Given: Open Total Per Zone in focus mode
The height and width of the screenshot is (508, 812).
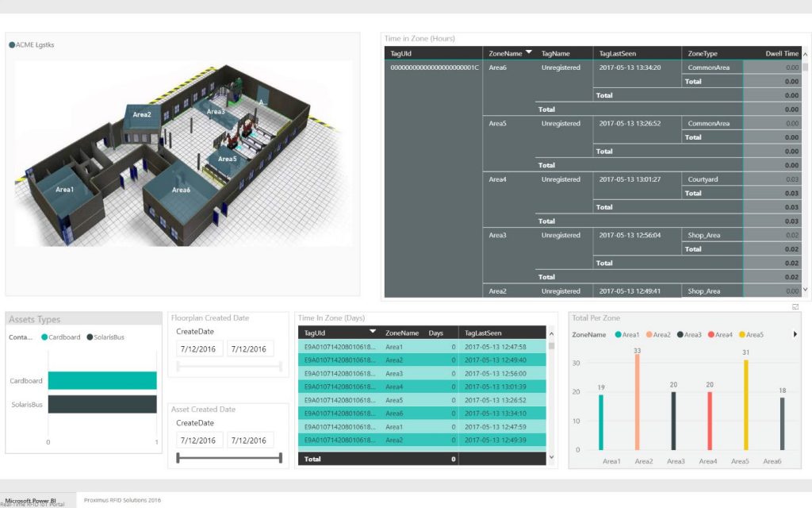Looking at the screenshot, I should pos(795,307).
